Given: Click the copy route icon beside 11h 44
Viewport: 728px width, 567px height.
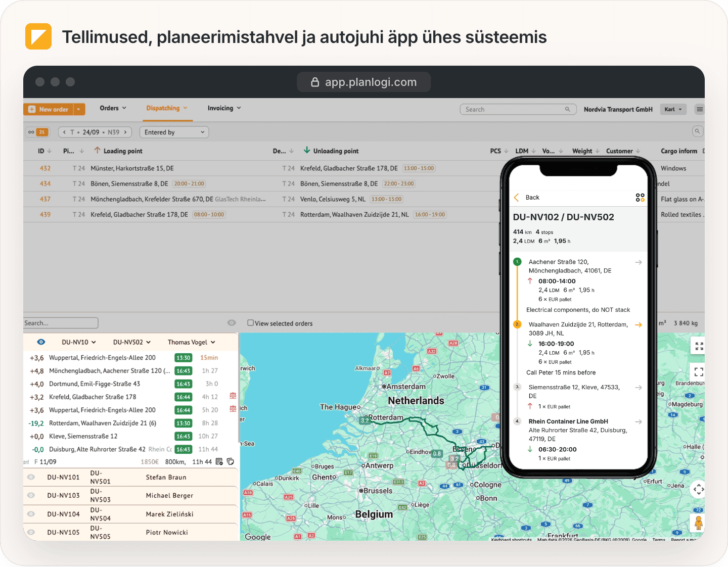Looking at the screenshot, I should pos(231,461).
